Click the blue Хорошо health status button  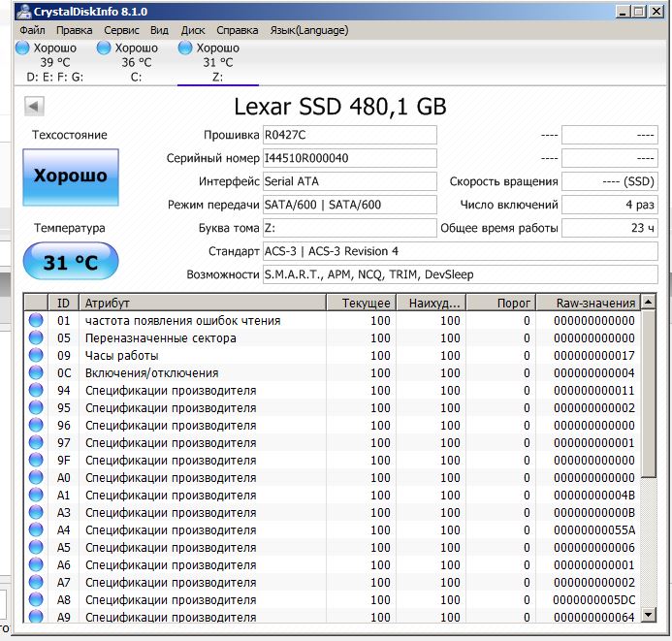pyautogui.click(x=71, y=176)
